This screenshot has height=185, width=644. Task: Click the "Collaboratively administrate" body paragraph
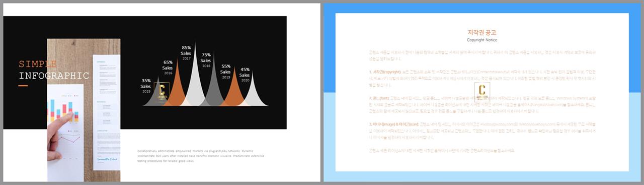(201, 156)
